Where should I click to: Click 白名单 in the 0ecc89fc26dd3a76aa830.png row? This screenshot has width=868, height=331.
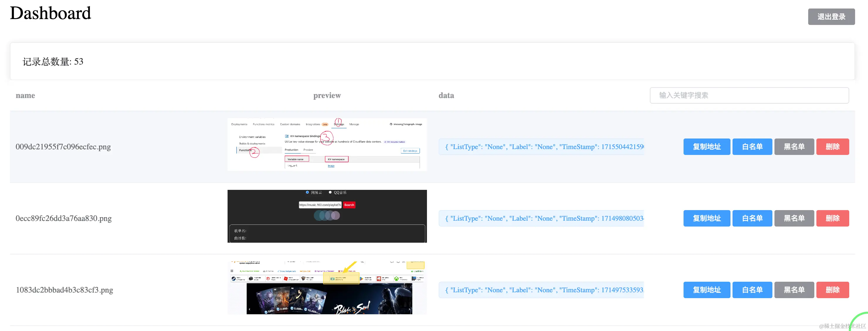pos(752,218)
